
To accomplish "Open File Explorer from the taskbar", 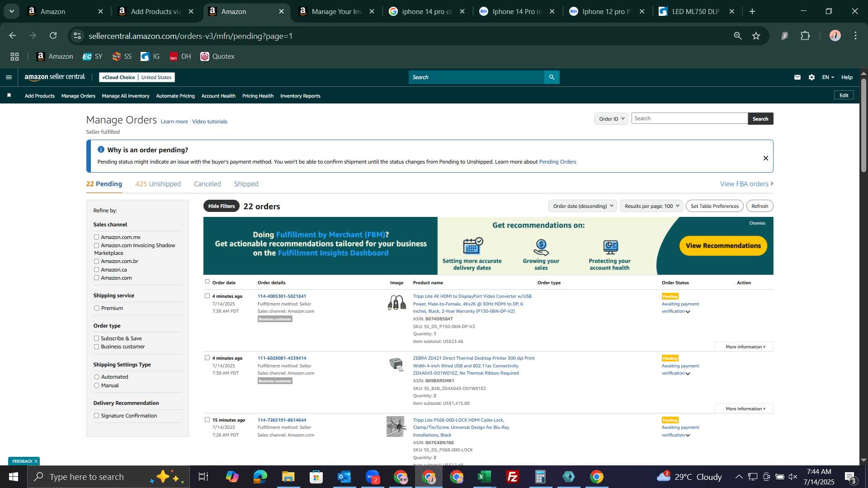I will click(288, 477).
